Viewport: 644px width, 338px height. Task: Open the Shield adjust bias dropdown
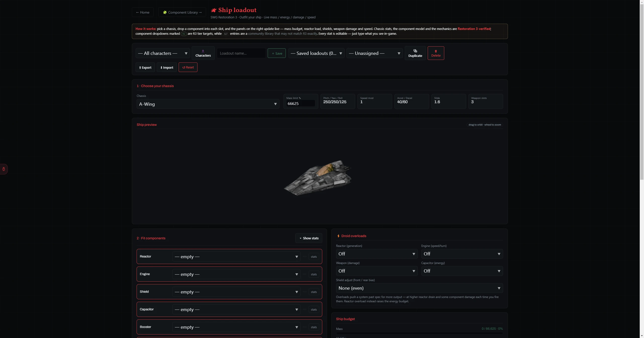(419, 288)
